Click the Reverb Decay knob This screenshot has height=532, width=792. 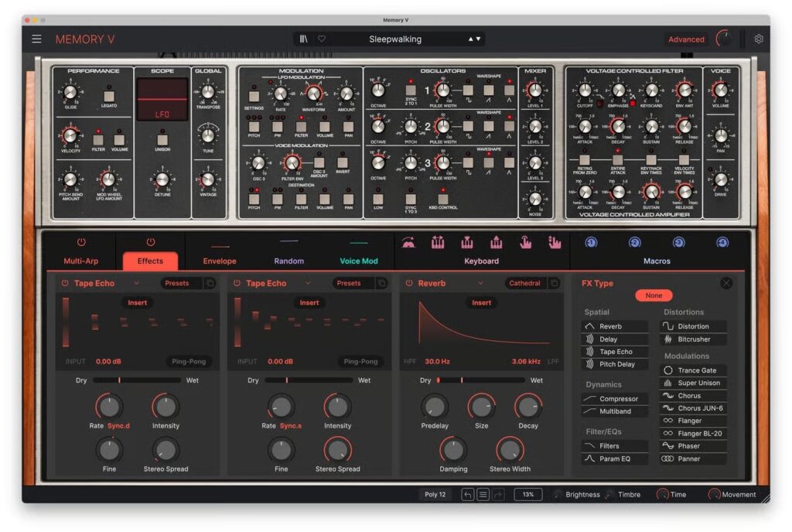[x=527, y=406]
